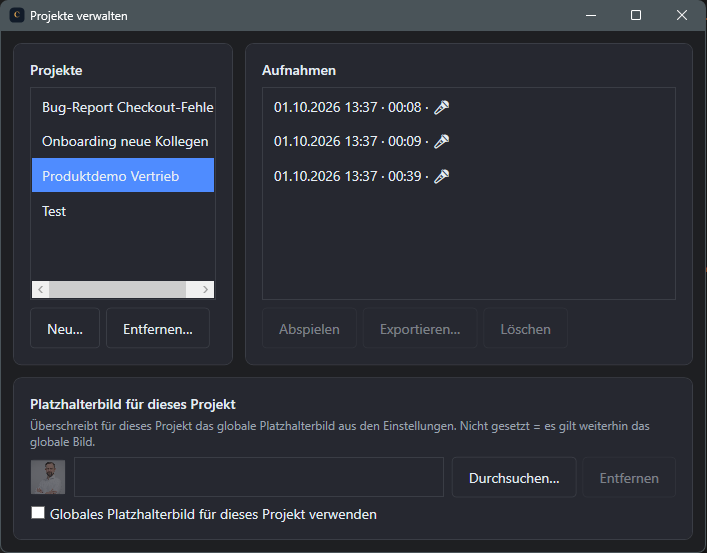Click the placeholder image path field
The height and width of the screenshot is (553, 707).
[259, 477]
